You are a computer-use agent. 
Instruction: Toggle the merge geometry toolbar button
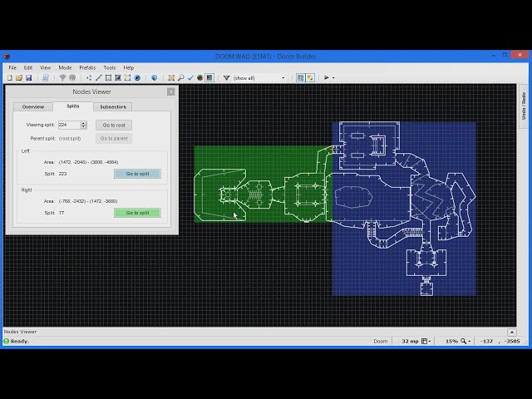click(310, 78)
